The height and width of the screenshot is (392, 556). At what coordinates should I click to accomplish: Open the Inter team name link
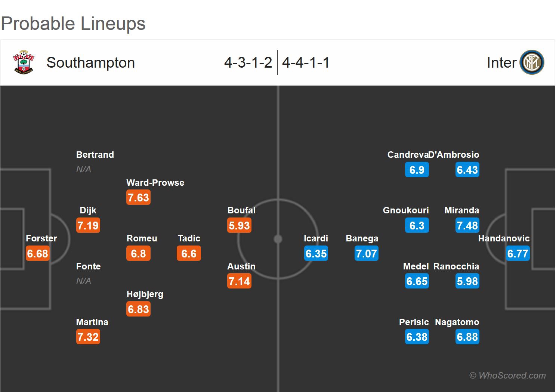(x=501, y=62)
